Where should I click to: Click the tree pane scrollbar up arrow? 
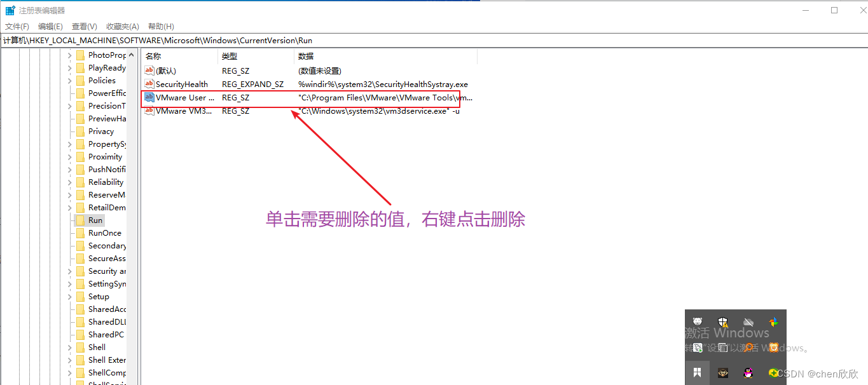click(x=132, y=55)
